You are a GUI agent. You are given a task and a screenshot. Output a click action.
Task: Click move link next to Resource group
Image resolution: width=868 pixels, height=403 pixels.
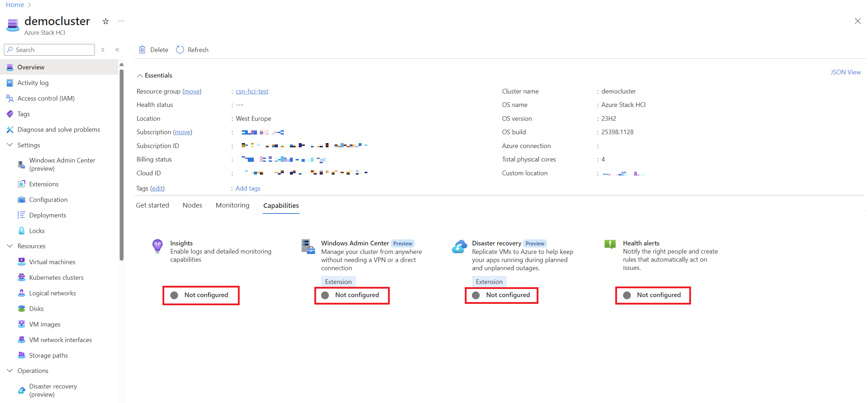(x=192, y=91)
